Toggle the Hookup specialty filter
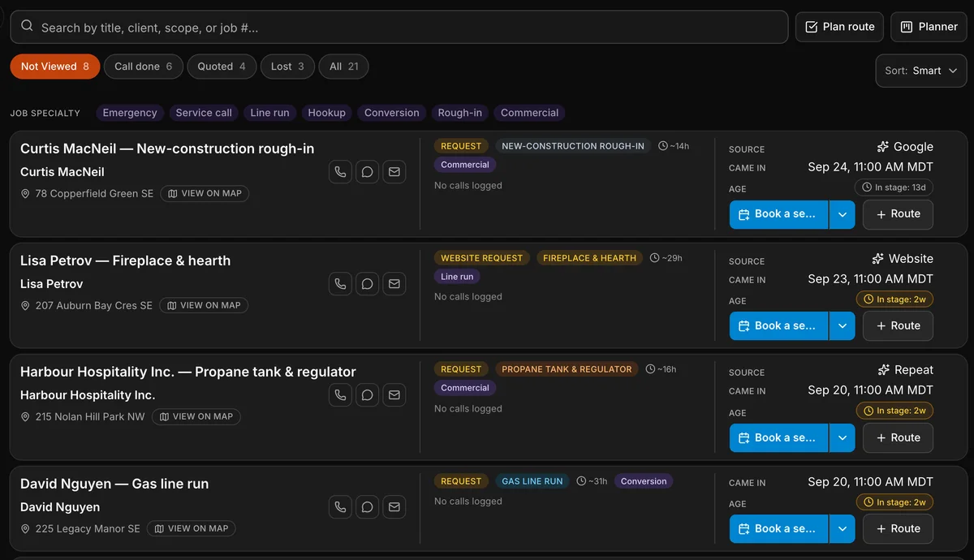 click(x=326, y=113)
